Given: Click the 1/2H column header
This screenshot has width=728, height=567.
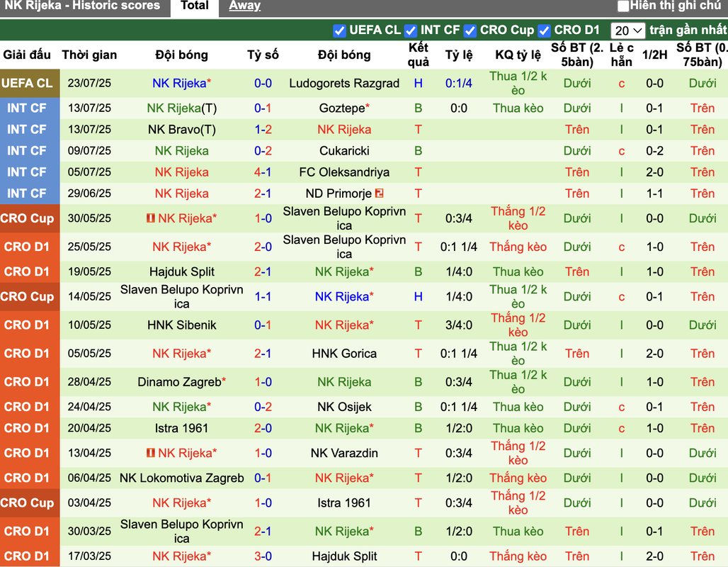Looking at the screenshot, I should coord(654,55).
